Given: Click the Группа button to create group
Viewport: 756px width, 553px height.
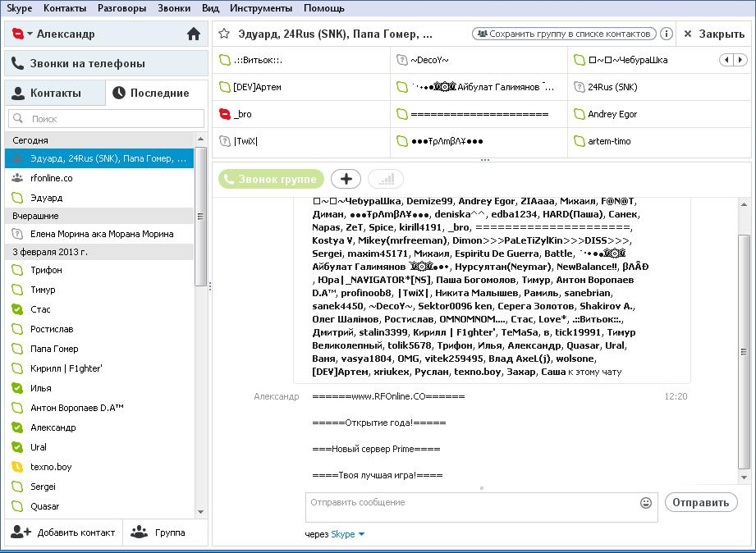Looking at the screenshot, I should click(165, 532).
